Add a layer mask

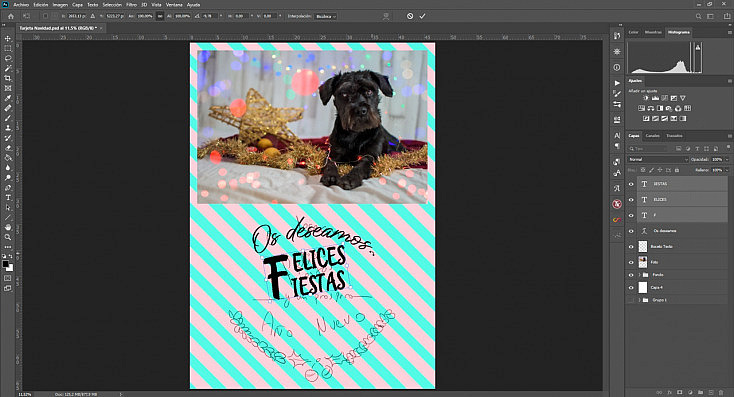[680, 392]
